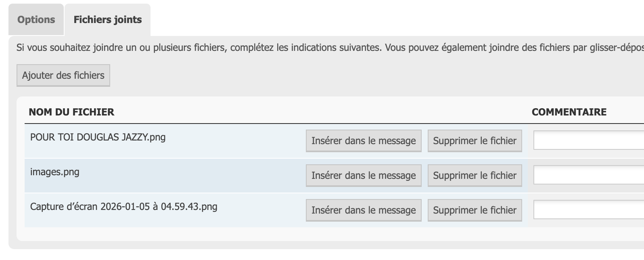Click the images.png filename

coord(55,172)
